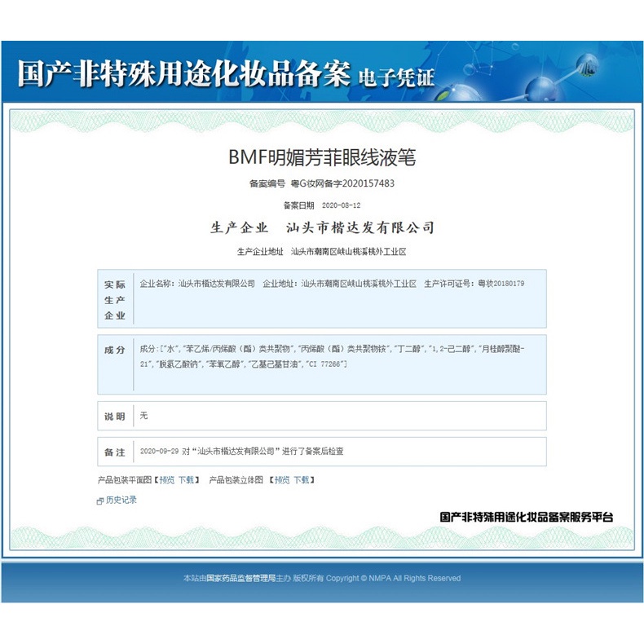Click the production licence number 粤妆20180179

[501, 284]
